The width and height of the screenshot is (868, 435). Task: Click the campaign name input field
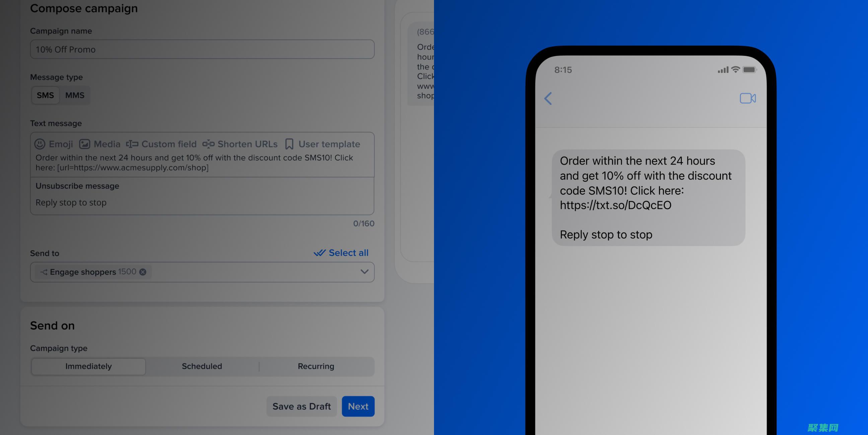(202, 49)
